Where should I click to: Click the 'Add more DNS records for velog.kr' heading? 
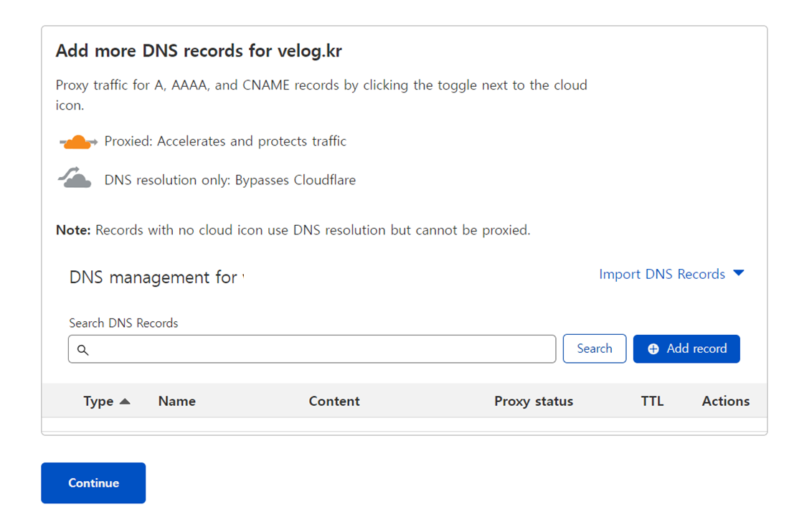pos(199,51)
